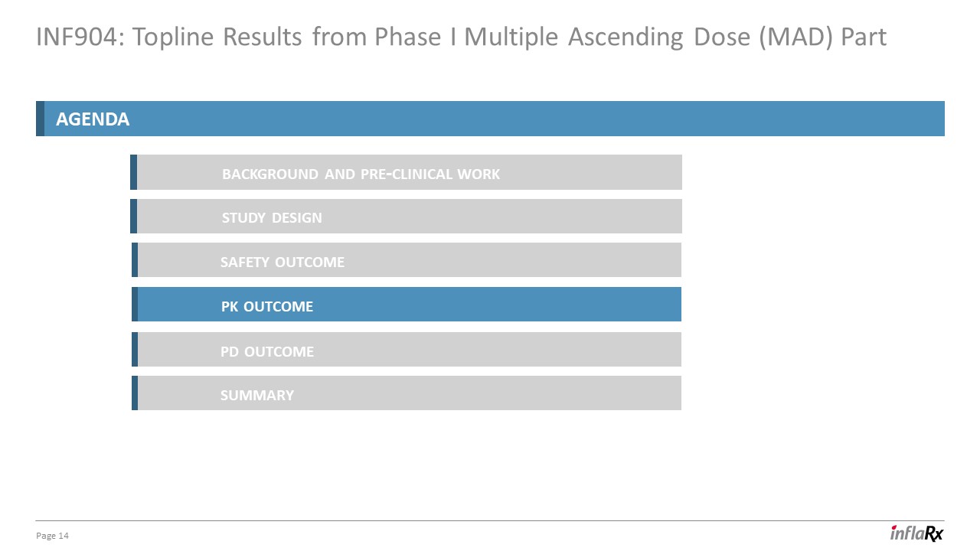980x551 pixels.
Task: Click the dark accent bar beside AGENDA
Action: (x=40, y=119)
